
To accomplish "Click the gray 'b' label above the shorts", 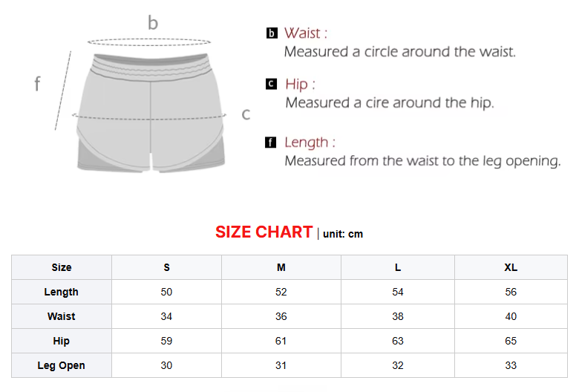I will point(153,23).
